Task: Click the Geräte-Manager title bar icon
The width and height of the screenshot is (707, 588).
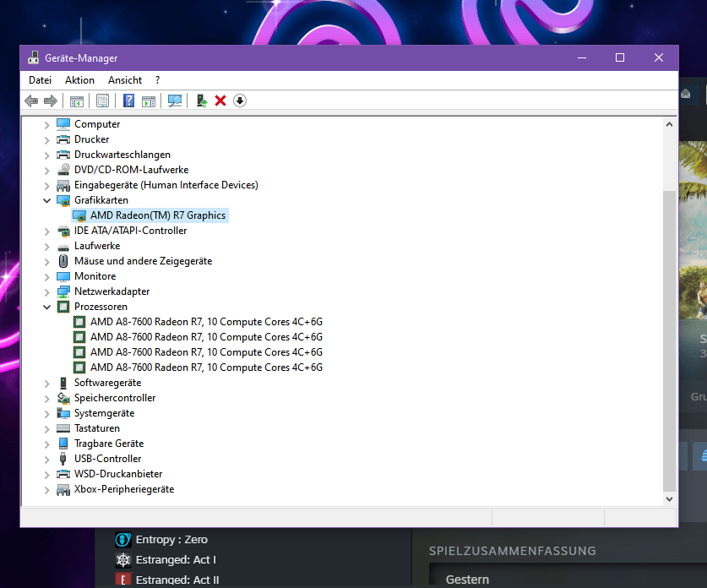Action: pos(34,57)
